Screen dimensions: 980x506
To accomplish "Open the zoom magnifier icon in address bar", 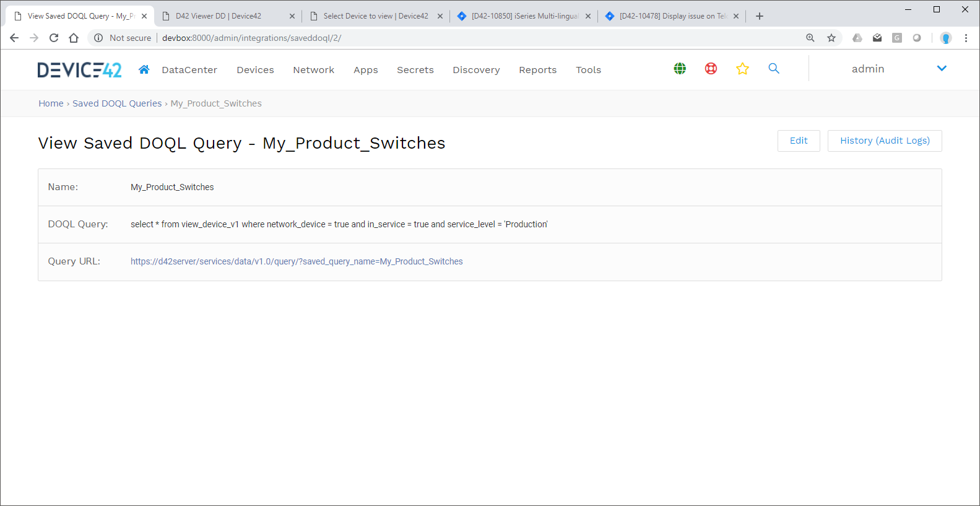I will [x=810, y=38].
